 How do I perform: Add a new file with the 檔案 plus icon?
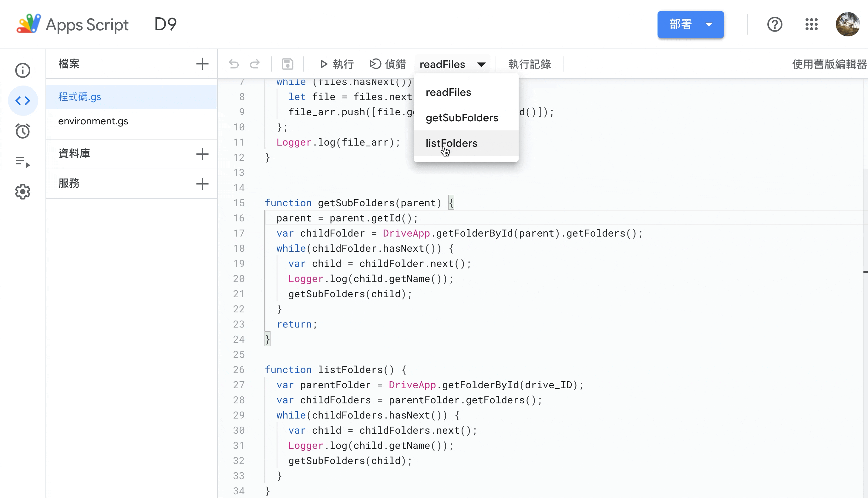(202, 64)
